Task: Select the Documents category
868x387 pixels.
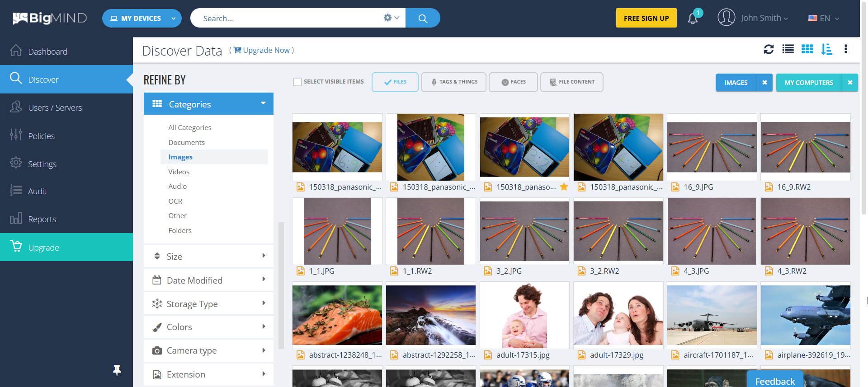Action: 186,142
